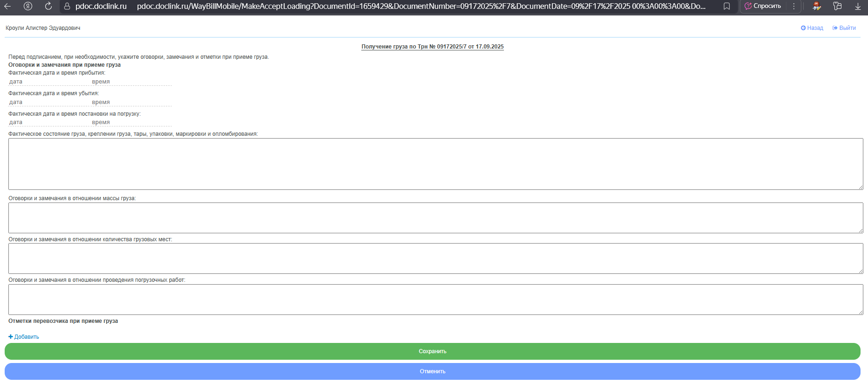Open the browser profile avatar icon
The height and width of the screenshot is (384, 868).
pos(817,6)
